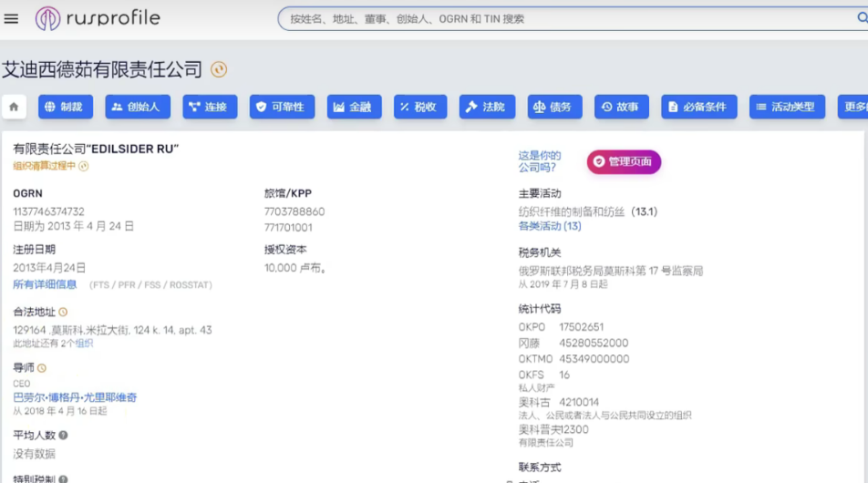Open the 创始人 tab
Viewport: 868px width, 483px height.
click(x=138, y=107)
